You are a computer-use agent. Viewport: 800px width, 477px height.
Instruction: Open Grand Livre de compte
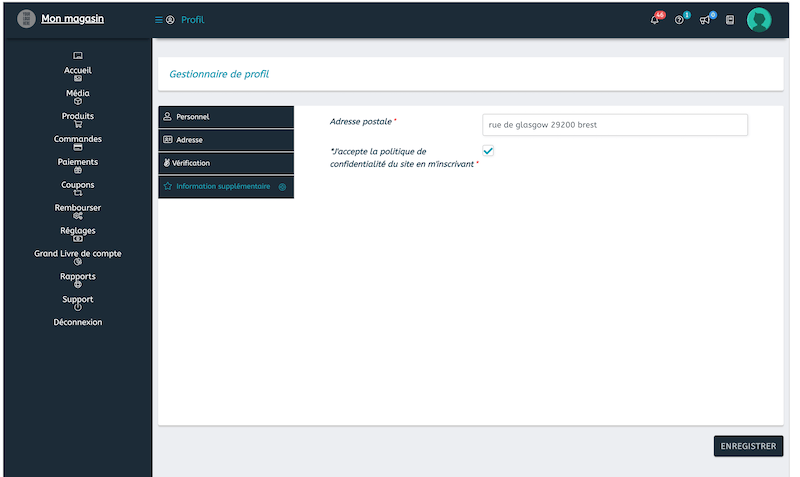pos(78,254)
